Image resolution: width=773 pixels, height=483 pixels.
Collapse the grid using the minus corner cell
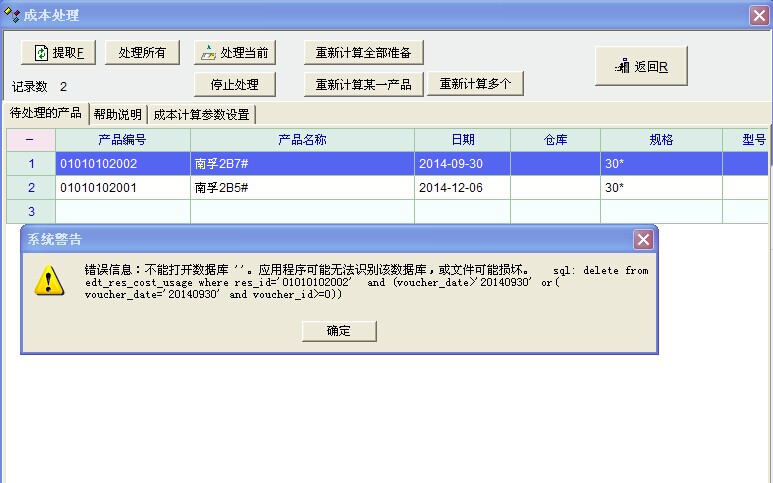(x=30, y=140)
